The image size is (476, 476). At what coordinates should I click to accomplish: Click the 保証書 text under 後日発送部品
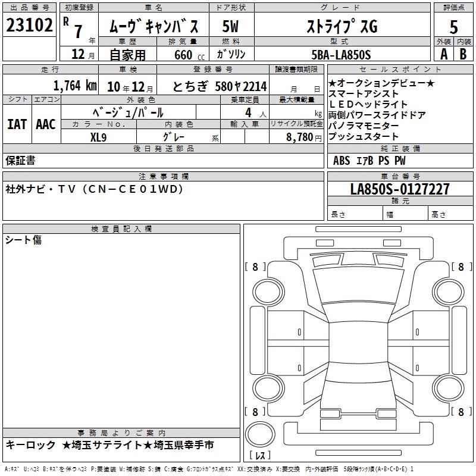tap(20, 161)
